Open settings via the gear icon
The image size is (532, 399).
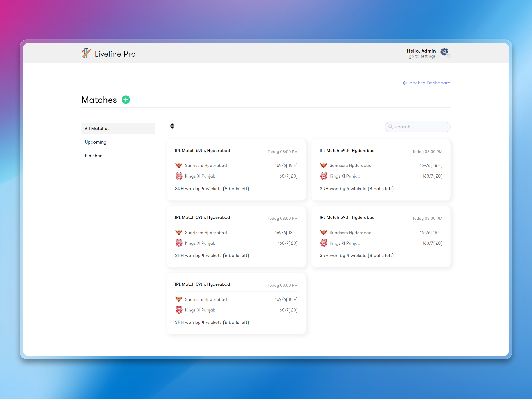point(444,52)
